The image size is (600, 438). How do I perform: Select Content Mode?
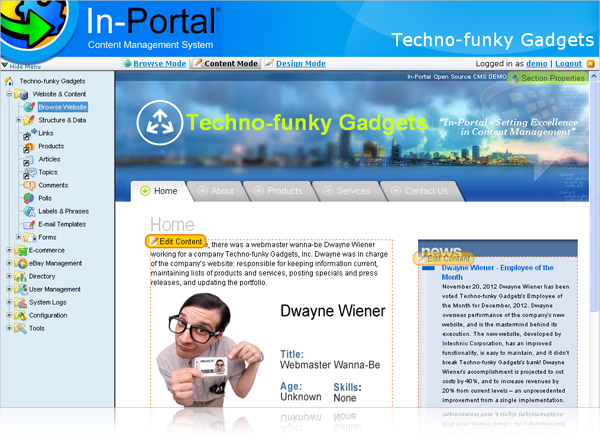click(226, 64)
